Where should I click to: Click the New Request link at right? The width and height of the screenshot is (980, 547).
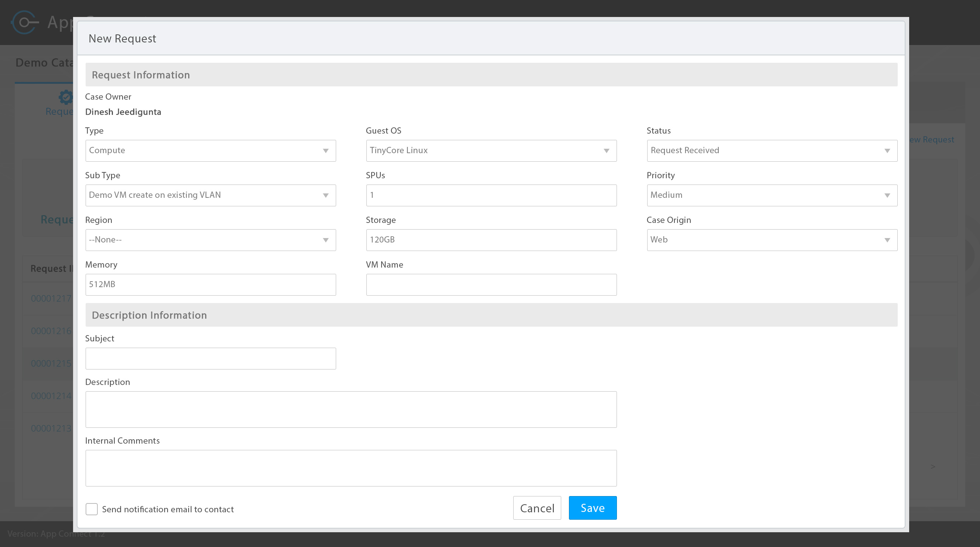click(x=932, y=140)
